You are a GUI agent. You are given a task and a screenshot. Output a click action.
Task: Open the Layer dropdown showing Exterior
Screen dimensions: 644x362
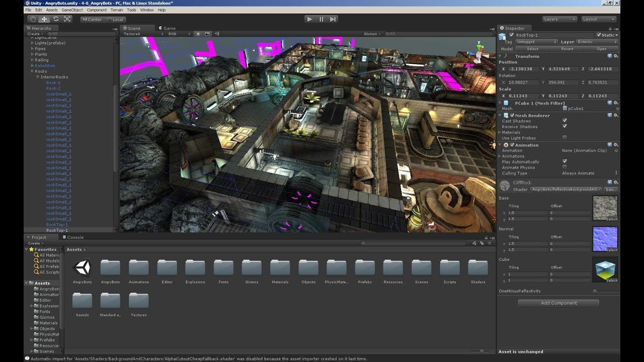click(x=597, y=42)
